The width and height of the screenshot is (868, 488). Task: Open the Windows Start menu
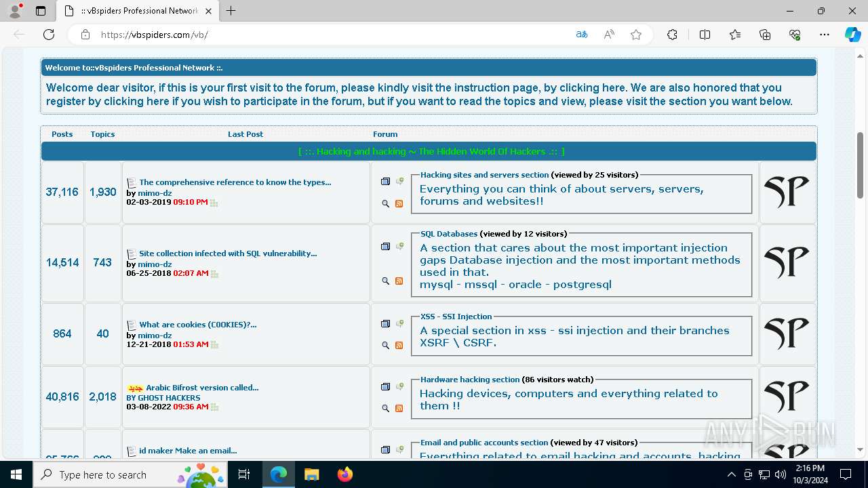tap(16, 474)
